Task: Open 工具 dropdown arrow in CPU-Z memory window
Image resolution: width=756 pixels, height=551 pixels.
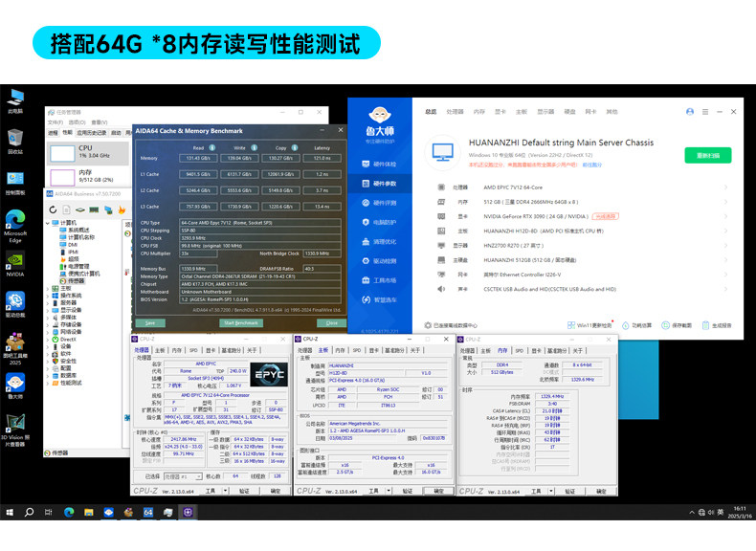Action: [x=550, y=492]
